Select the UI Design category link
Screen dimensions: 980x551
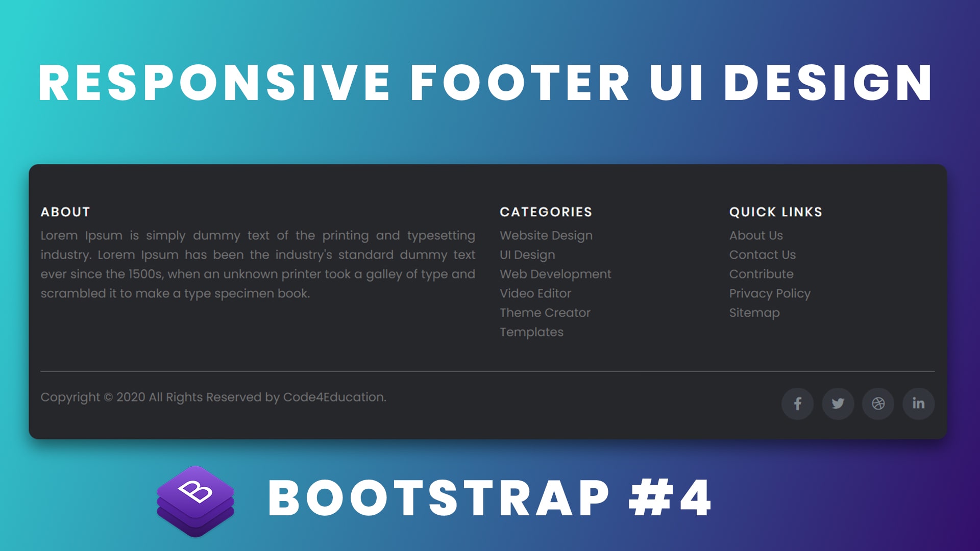(x=527, y=255)
